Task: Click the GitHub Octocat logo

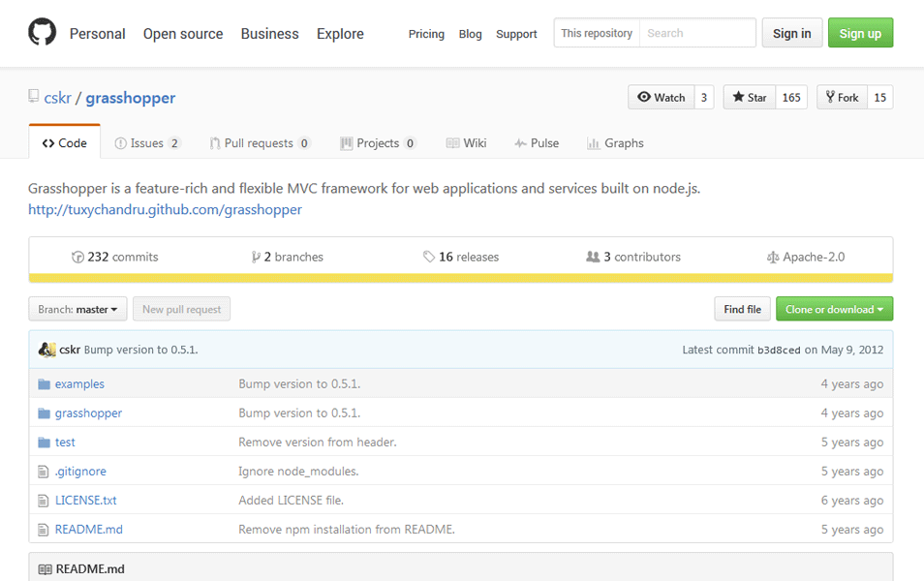Action: tap(43, 32)
